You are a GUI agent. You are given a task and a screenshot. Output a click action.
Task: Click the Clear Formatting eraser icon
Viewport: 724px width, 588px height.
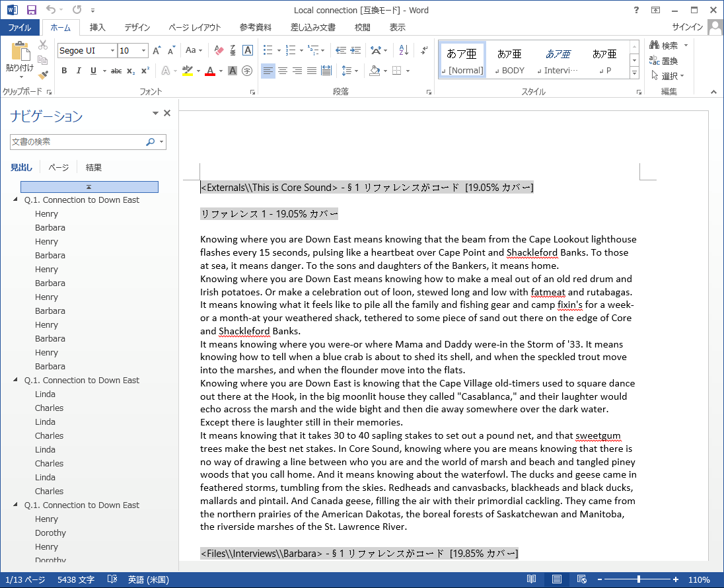tap(220, 50)
